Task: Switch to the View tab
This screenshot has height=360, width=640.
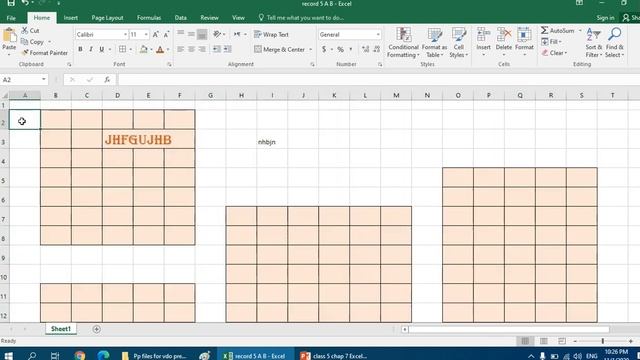Action: coord(238,18)
